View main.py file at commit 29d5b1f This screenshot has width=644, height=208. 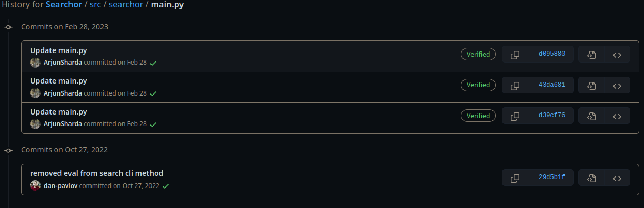pos(591,178)
